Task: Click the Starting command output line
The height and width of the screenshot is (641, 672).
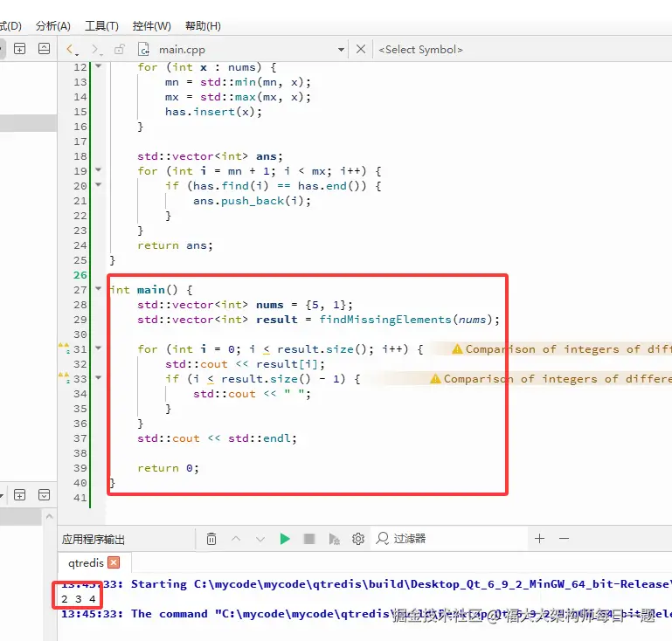Action: click(x=366, y=584)
